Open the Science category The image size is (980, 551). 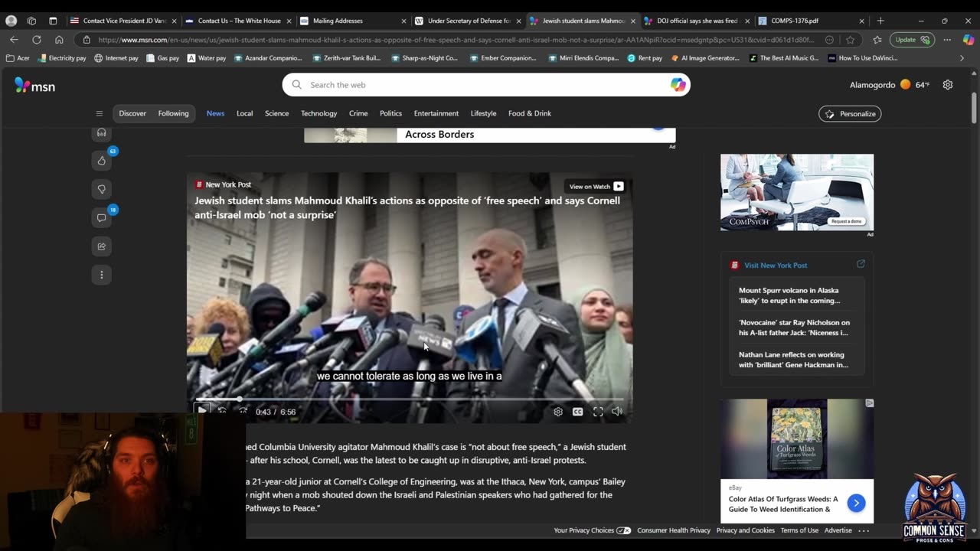point(277,113)
